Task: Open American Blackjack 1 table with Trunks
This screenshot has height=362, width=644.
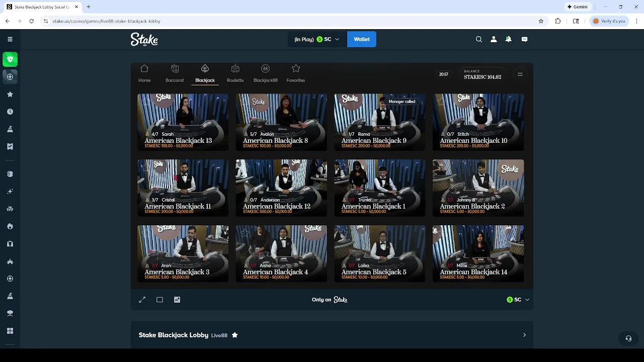Action: point(380,188)
